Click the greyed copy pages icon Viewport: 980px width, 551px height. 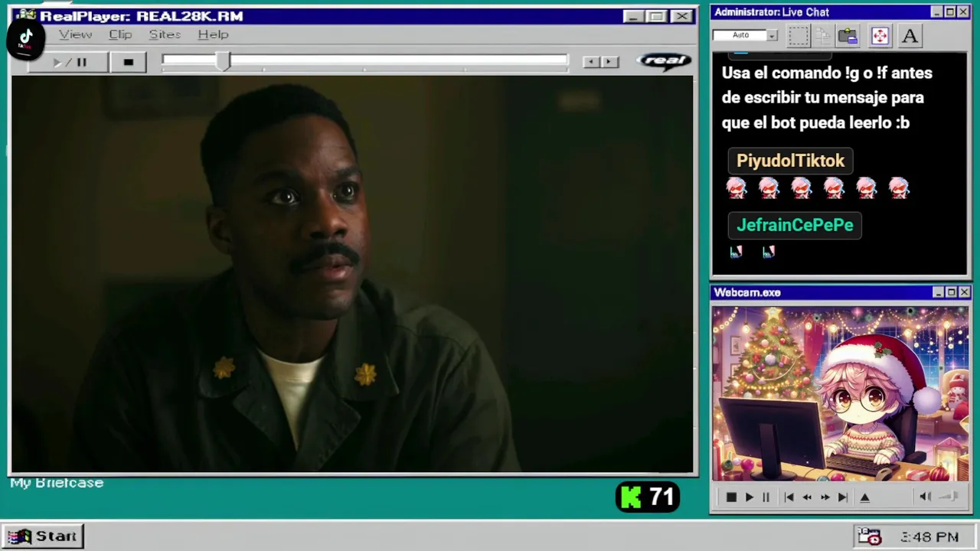[x=823, y=35]
